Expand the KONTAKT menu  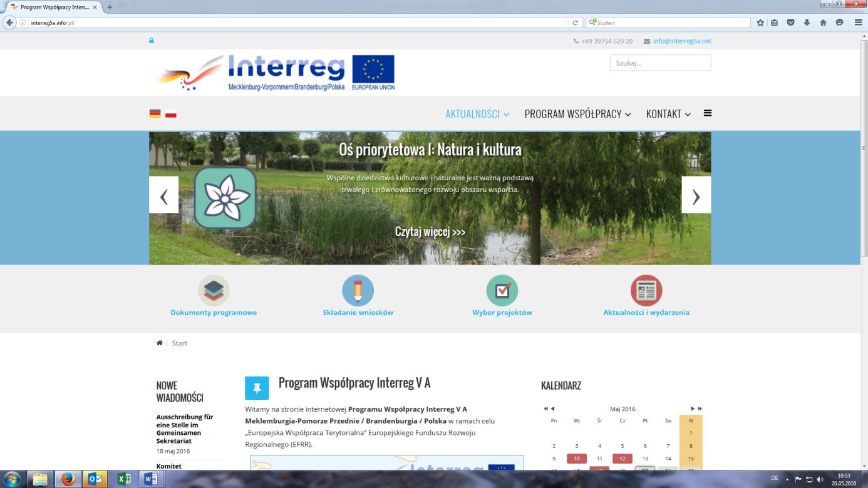click(668, 114)
